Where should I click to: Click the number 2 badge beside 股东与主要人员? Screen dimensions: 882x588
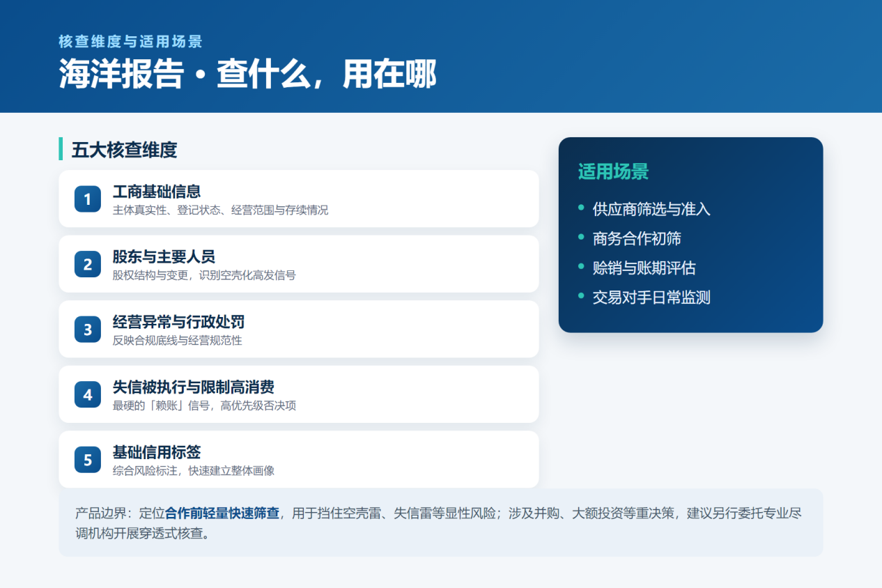pos(88,264)
